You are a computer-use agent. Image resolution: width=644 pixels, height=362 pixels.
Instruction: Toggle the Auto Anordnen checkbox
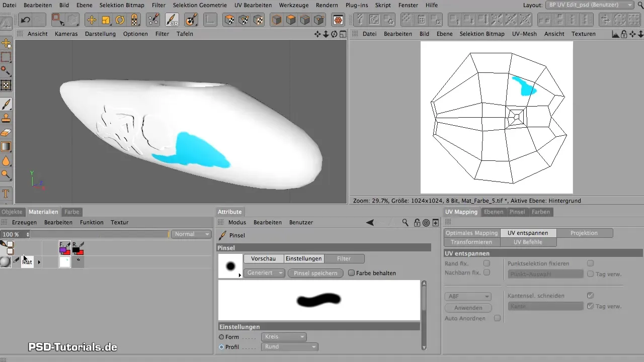[497, 318]
